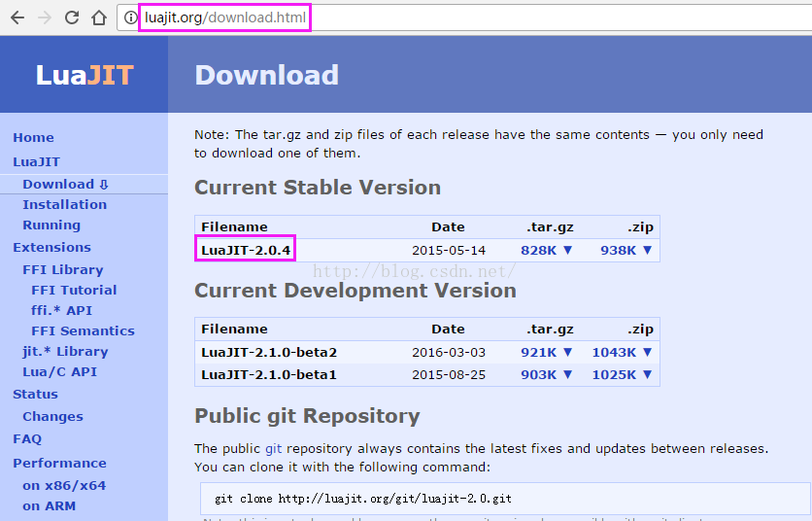Open the on x86/x64 performance page
The image size is (812, 521).
tap(64, 485)
